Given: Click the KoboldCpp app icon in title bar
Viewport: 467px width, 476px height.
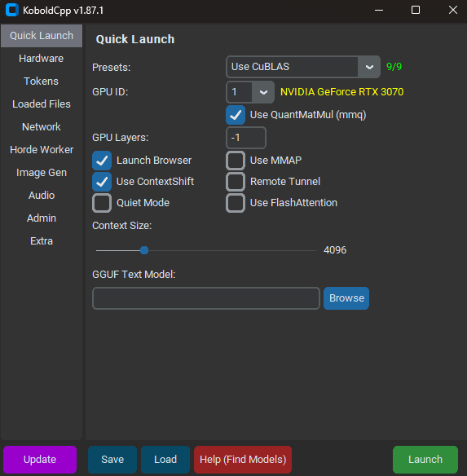Looking at the screenshot, I should coord(12,10).
